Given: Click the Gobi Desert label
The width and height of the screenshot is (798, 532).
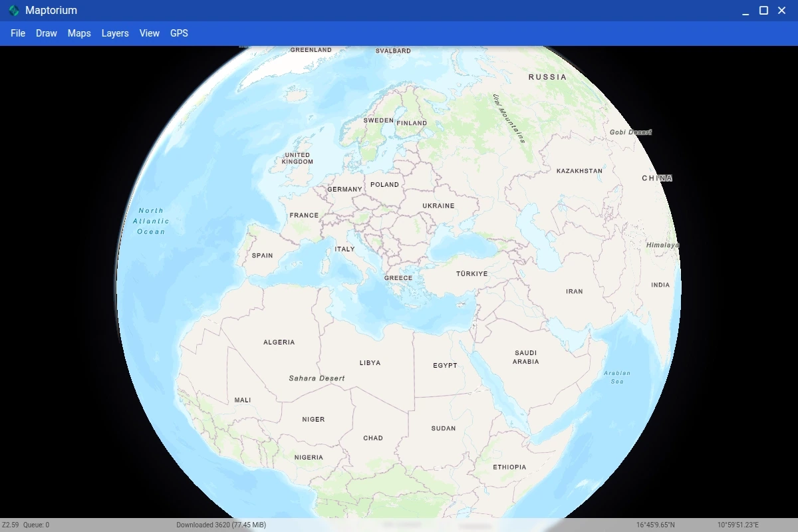Looking at the screenshot, I should 630,132.
